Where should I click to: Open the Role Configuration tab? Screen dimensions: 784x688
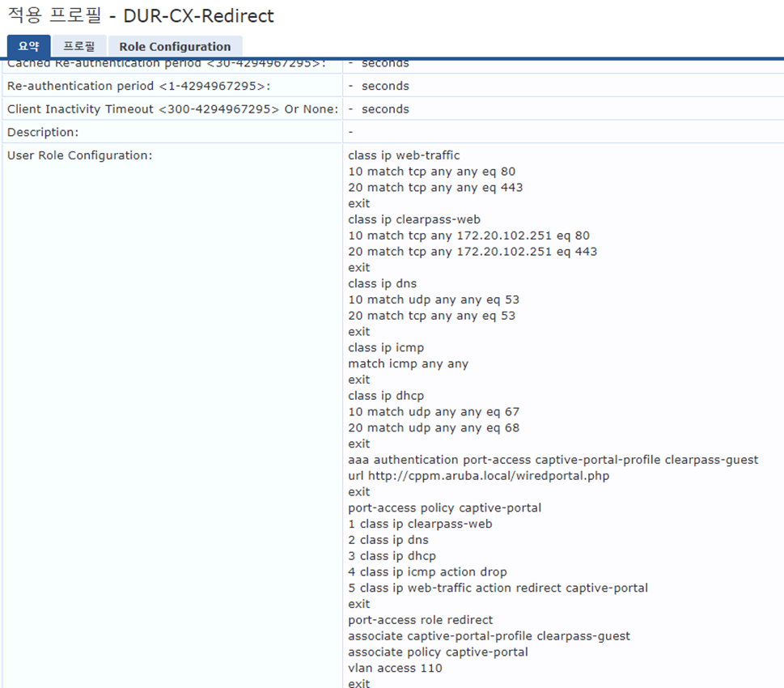pyautogui.click(x=175, y=46)
